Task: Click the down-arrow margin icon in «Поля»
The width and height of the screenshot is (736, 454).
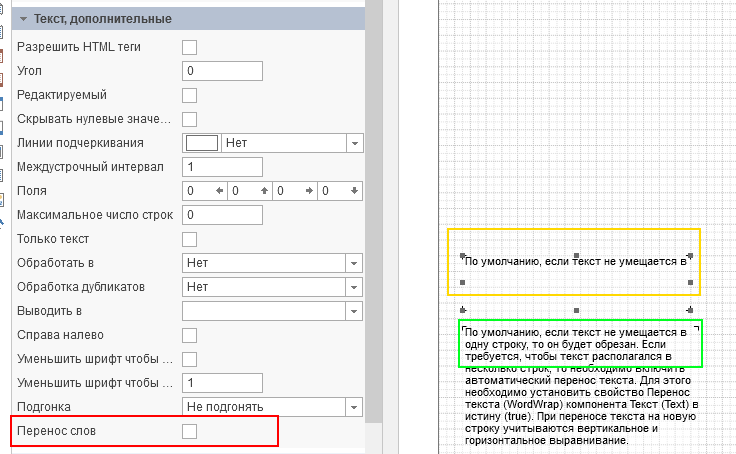Action: click(355, 191)
